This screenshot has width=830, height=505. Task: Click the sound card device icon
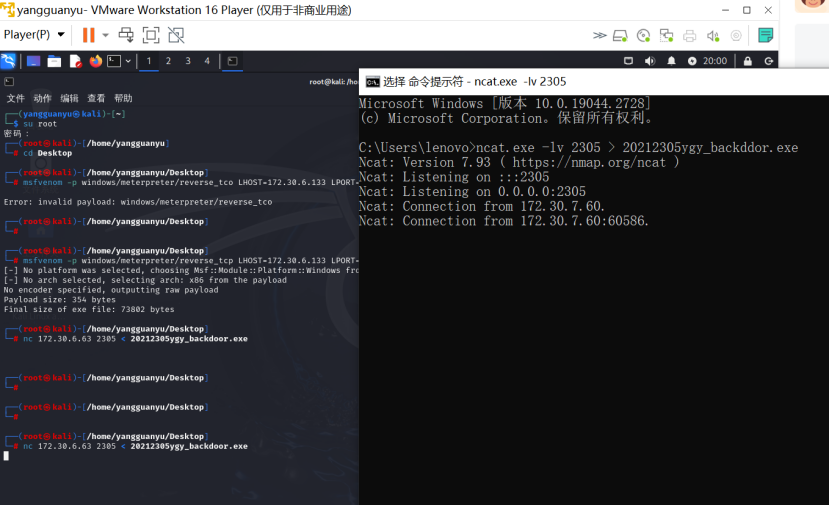pyautogui.click(x=713, y=36)
